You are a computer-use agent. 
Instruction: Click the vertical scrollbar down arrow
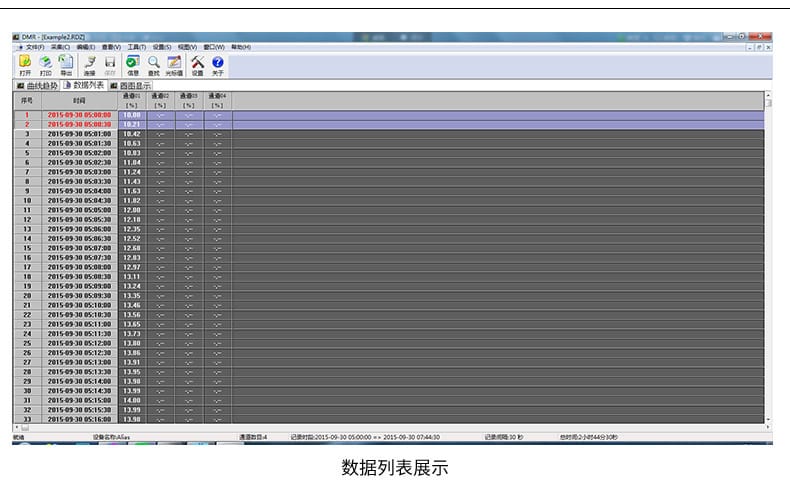(768, 419)
